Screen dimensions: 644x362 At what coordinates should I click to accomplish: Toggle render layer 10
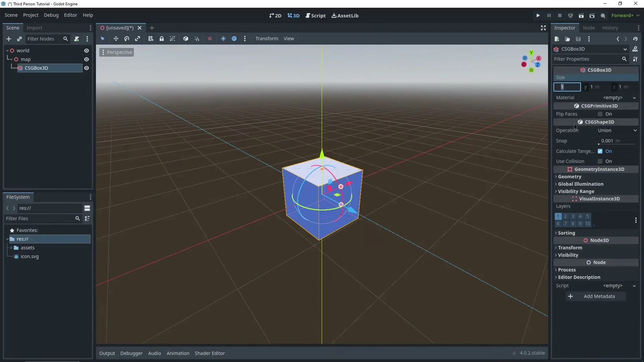(x=588, y=224)
